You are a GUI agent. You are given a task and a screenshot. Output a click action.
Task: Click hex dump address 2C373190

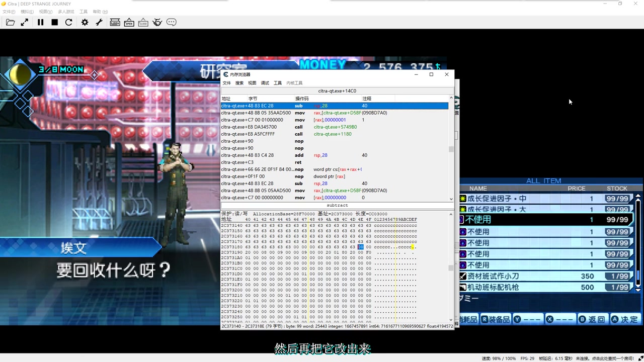click(x=231, y=252)
